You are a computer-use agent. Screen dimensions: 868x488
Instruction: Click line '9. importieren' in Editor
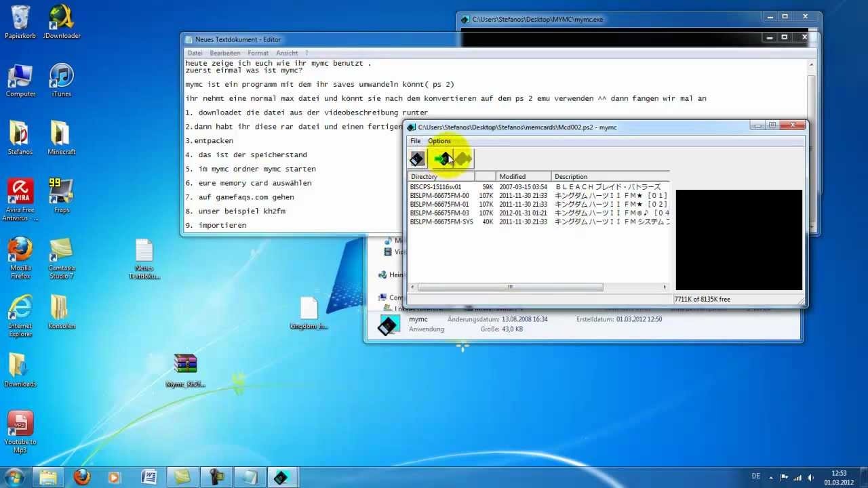216,225
